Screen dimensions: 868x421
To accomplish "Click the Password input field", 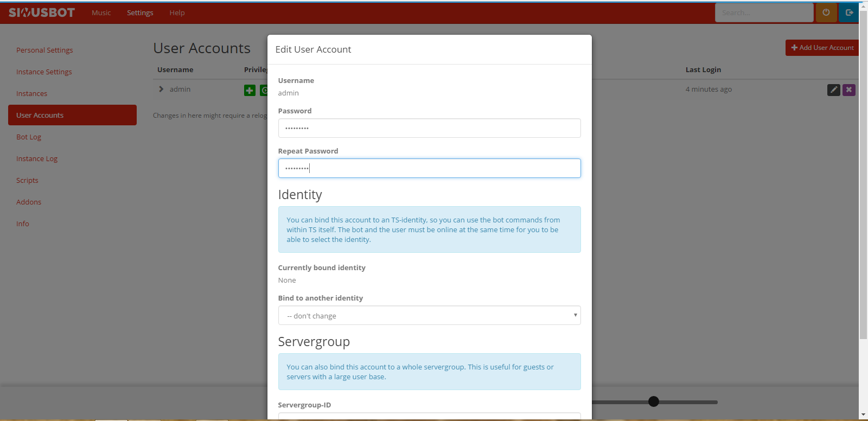I will click(x=429, y=128).
